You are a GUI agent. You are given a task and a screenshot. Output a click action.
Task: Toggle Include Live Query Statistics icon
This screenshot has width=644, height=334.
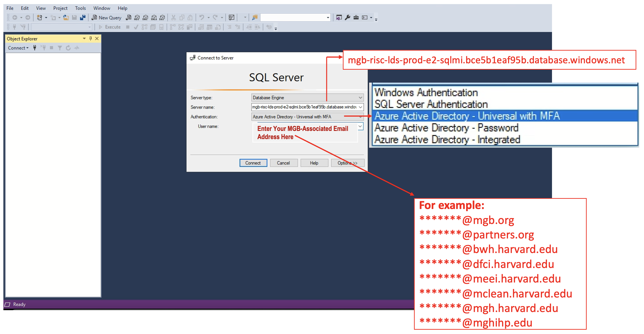coord(181,27)
